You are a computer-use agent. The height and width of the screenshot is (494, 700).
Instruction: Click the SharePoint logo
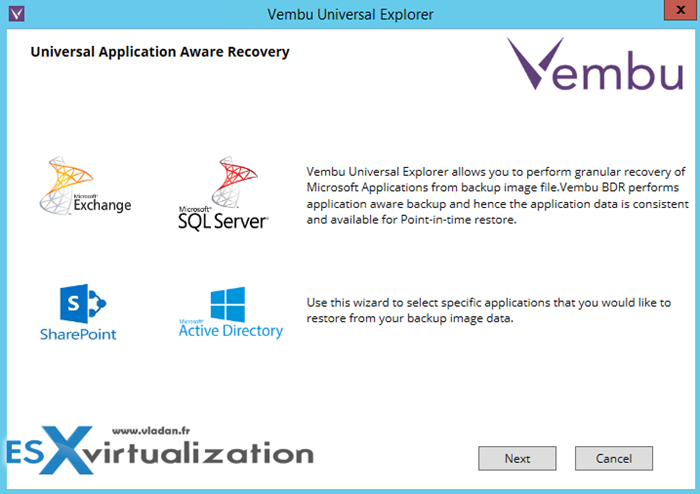78,312
